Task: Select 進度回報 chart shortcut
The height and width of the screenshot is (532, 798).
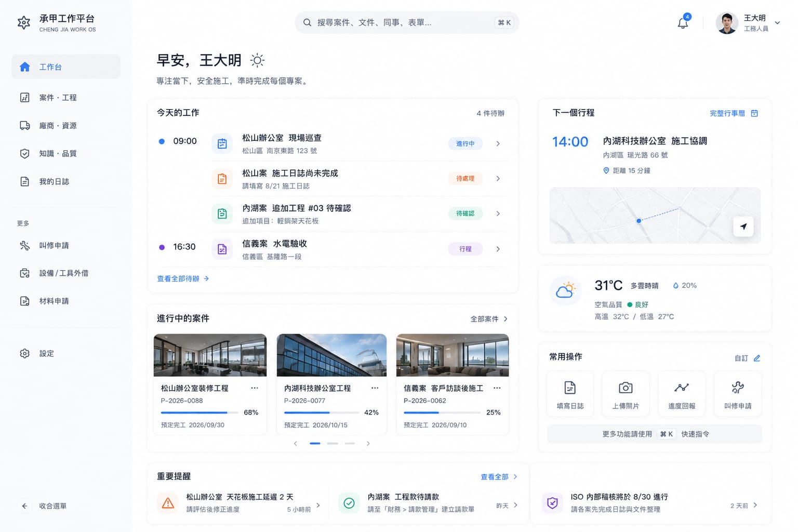Action: (x=682, y=394)
